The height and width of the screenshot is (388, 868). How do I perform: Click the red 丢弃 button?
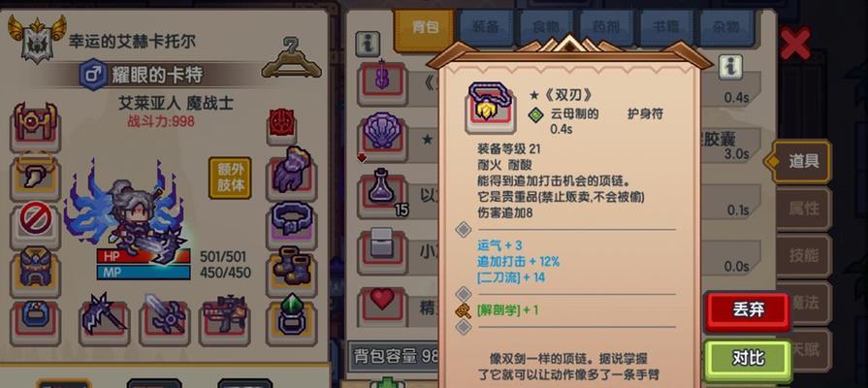[x=748, y=311]
